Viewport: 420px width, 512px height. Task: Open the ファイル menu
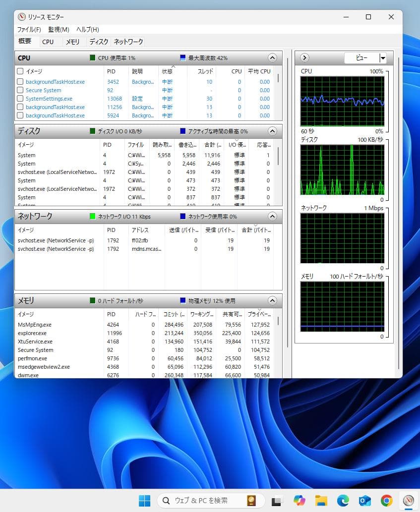coord(30,29)
